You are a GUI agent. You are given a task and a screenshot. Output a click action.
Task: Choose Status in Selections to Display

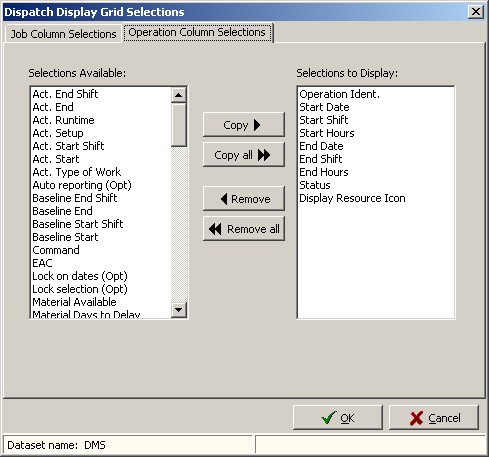[x=315, y=185]
